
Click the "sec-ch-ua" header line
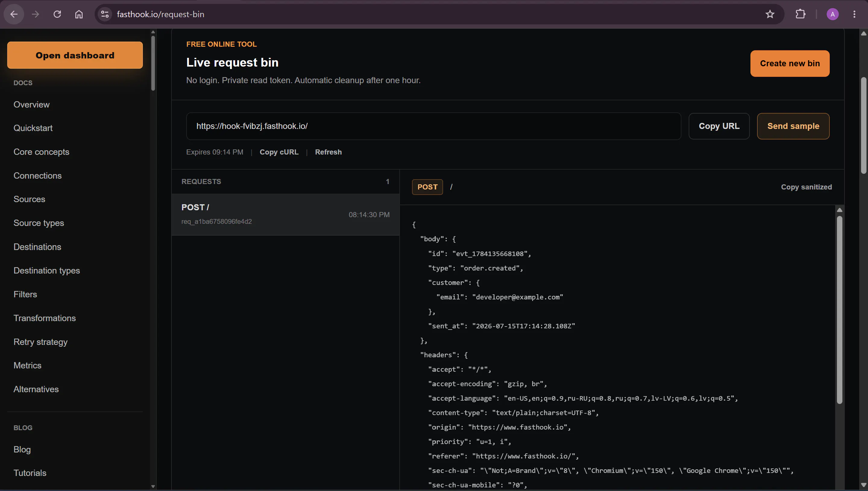coord(611,471)
